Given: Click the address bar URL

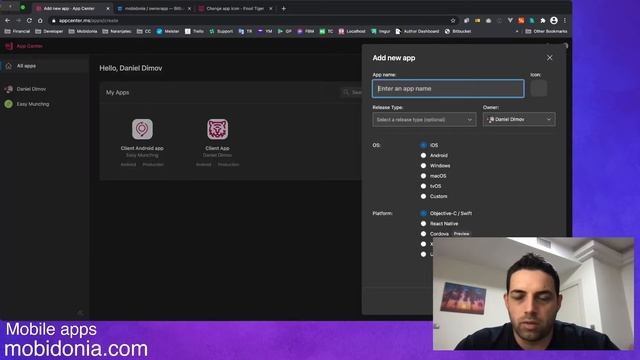Looking at the screenshot, I should [89, 20].
